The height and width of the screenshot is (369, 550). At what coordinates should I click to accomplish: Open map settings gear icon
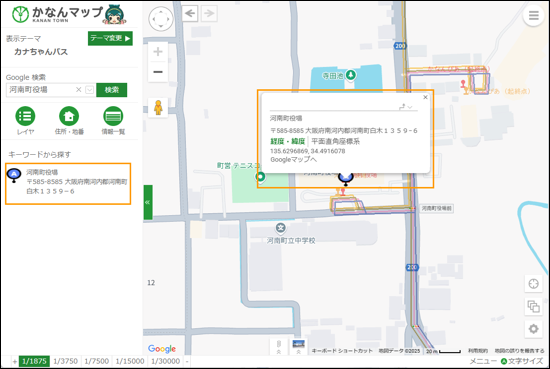tap(534, 329)
